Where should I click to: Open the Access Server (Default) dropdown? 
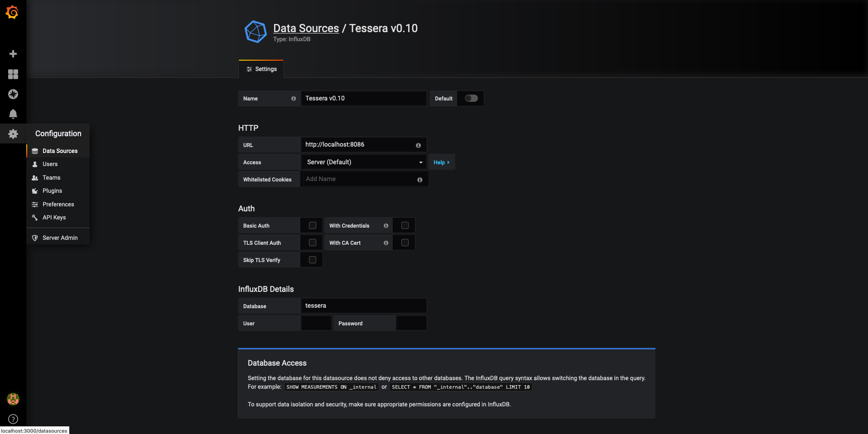364,162
